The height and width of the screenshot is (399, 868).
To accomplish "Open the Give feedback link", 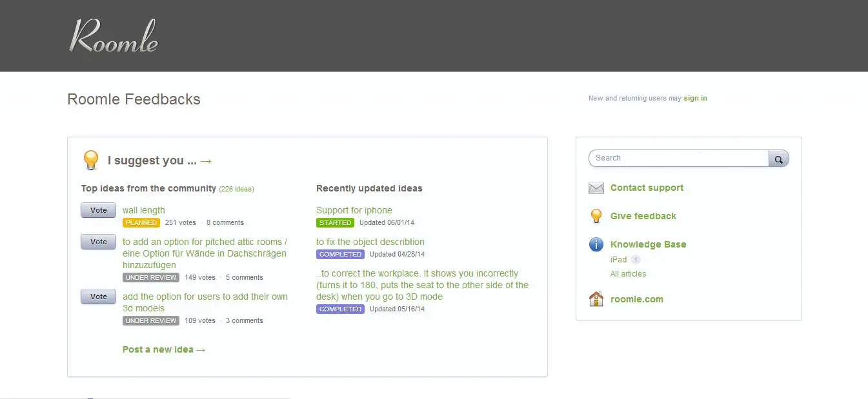I will coord(643,216).
